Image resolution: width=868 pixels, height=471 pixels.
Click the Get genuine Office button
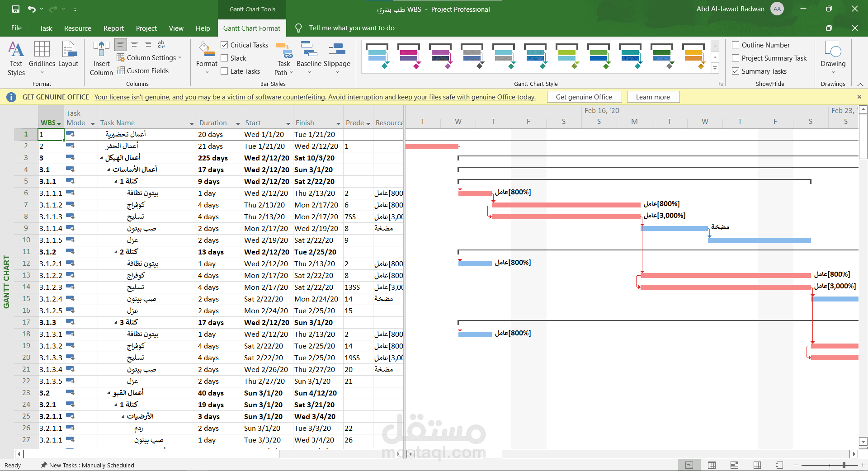pos(584,96)
